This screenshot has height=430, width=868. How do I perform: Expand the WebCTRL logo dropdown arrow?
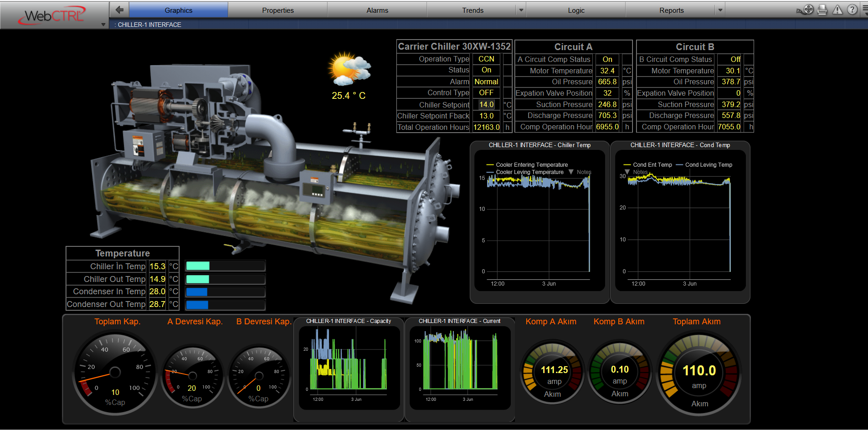(x=103, y=25)
